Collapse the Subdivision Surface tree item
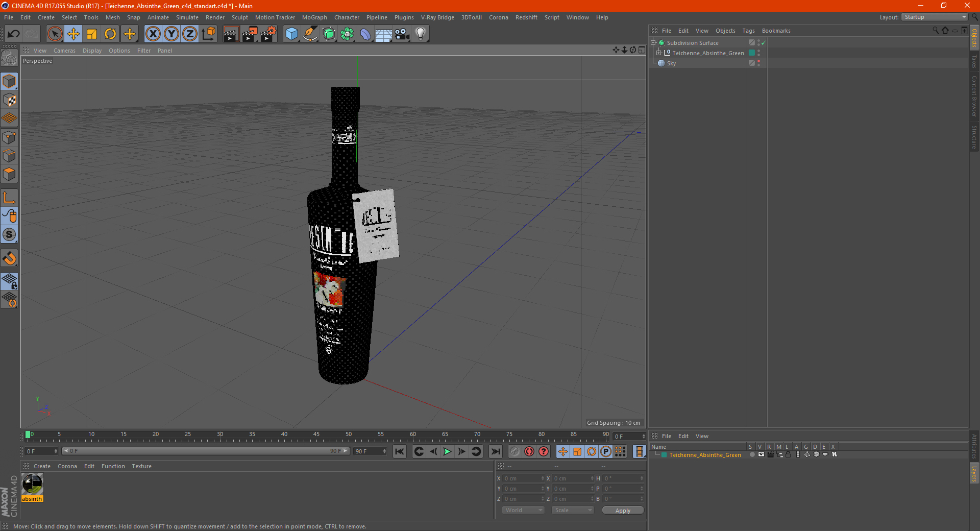 point(653,43)
